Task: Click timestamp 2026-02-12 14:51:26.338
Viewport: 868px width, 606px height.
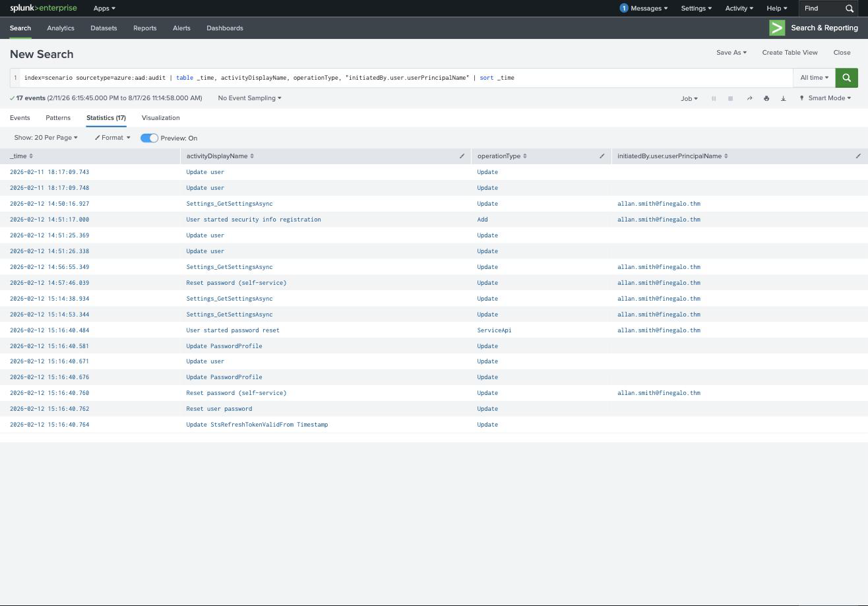Action: pos(49,251)
